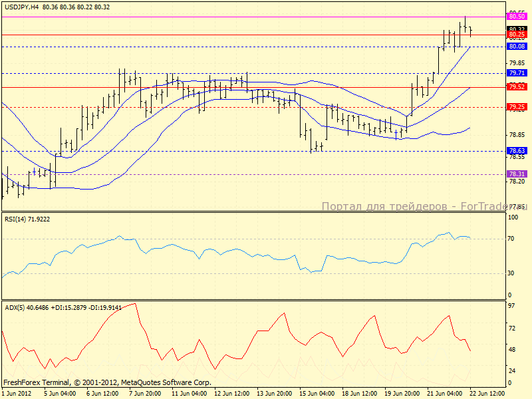The height and width of the screenshot is (399, 532).
Task: Click the USDJPY,H4 chart title label
Action: [21, 6]
